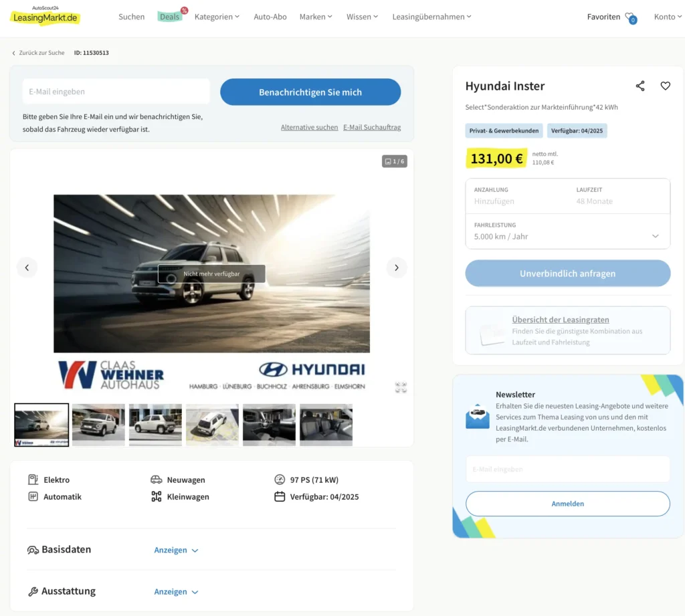Open the Konto dropdown
Screen dimensions: 685x616
pyautogui.click(x=668, y=17)
